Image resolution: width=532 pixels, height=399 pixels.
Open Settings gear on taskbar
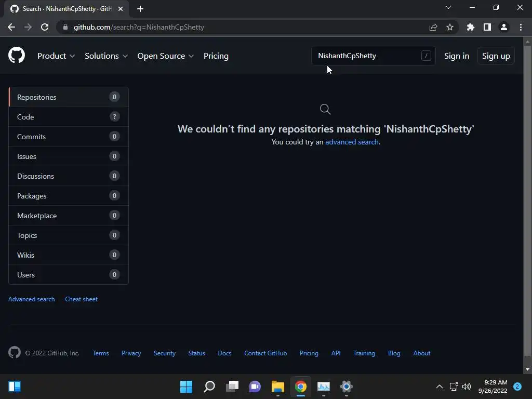347,387
